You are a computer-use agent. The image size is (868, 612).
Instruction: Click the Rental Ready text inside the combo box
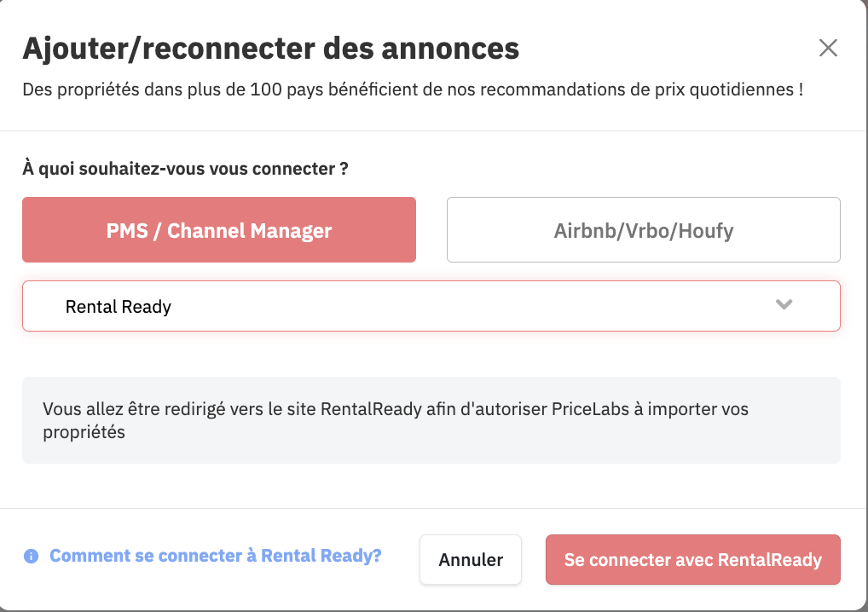coord(119,307)
